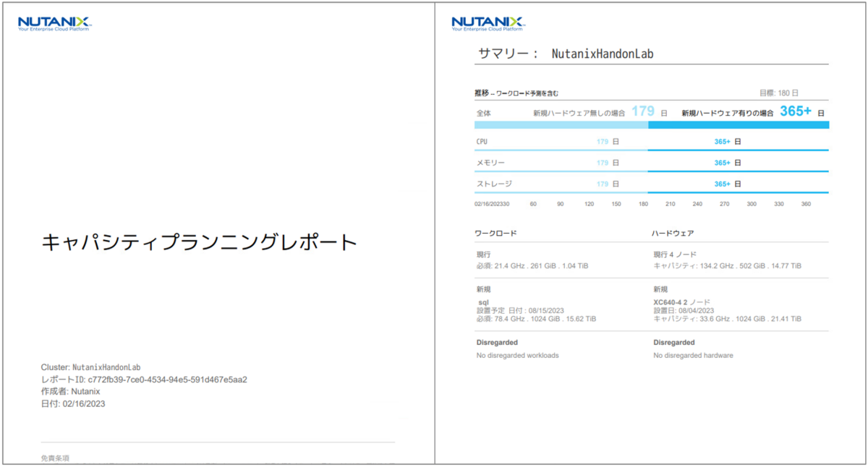Click the '設置日: 08/04/2023' line

pyautogui.click(x=684, y=310)
